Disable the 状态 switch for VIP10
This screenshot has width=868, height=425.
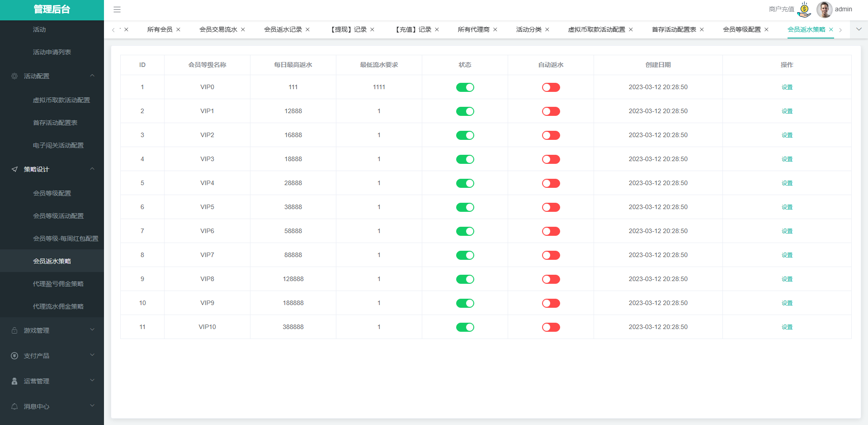[465, 327]
